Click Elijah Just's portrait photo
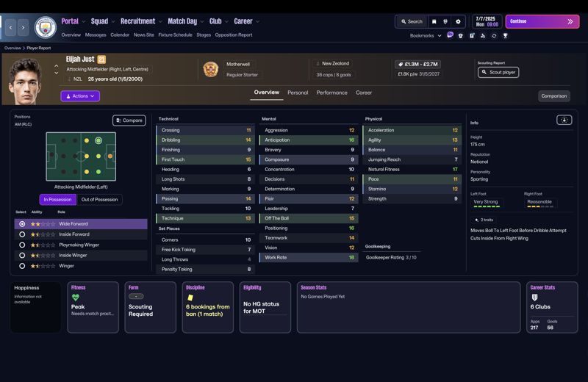The height and width of the screenshot is (382, 588). tap(26, 81)
